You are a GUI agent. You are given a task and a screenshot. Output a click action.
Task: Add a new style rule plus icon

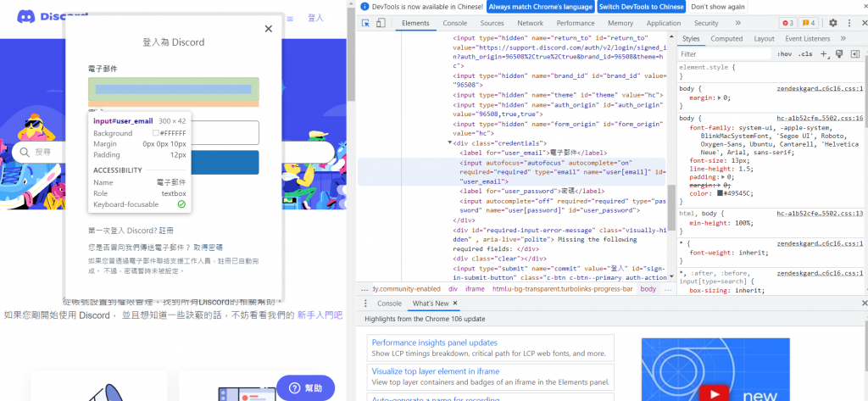(823, 53)
